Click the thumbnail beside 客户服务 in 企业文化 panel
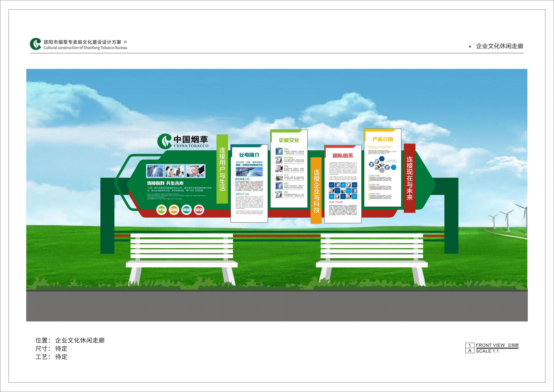This screenshot has width=554, height=392. [279, 160]
